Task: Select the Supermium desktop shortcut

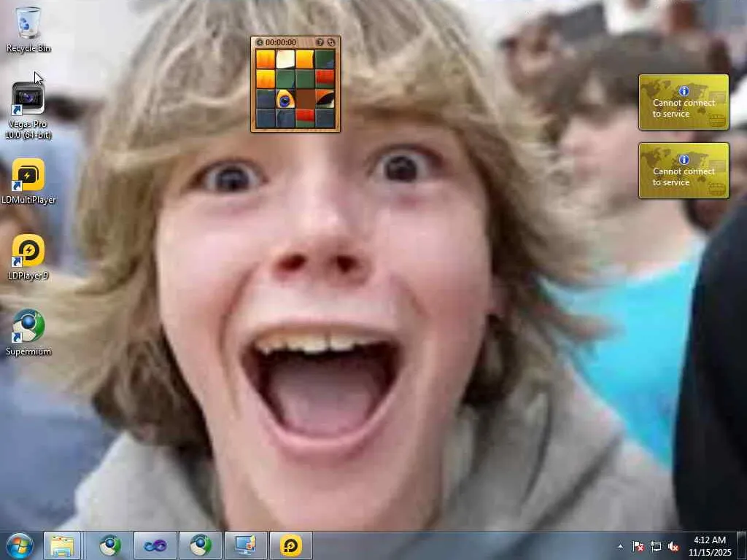Action: pyautogui.click(x=28, y=332)
